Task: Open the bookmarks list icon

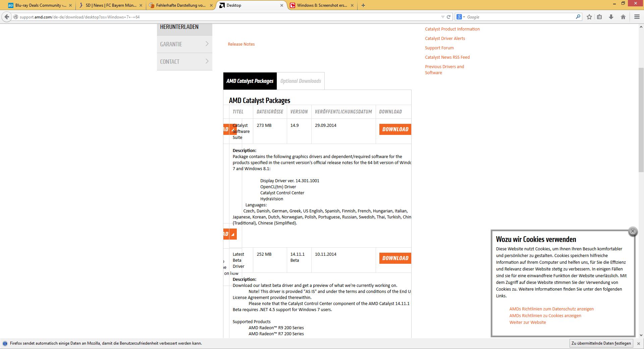Action: (599, 17)
